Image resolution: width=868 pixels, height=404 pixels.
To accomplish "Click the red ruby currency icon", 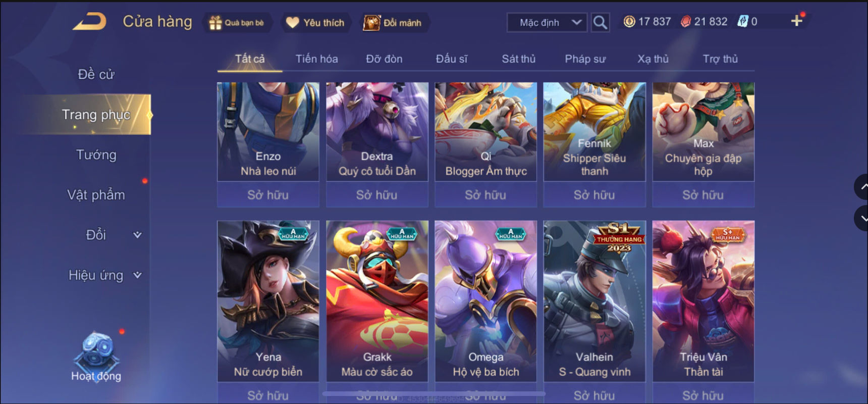I will (x=686, y=22).
